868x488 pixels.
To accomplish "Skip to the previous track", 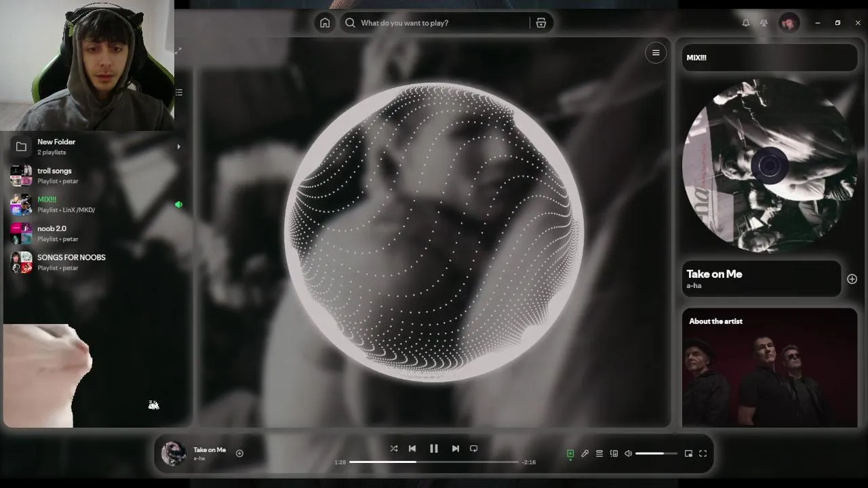I will click(412, 449).
